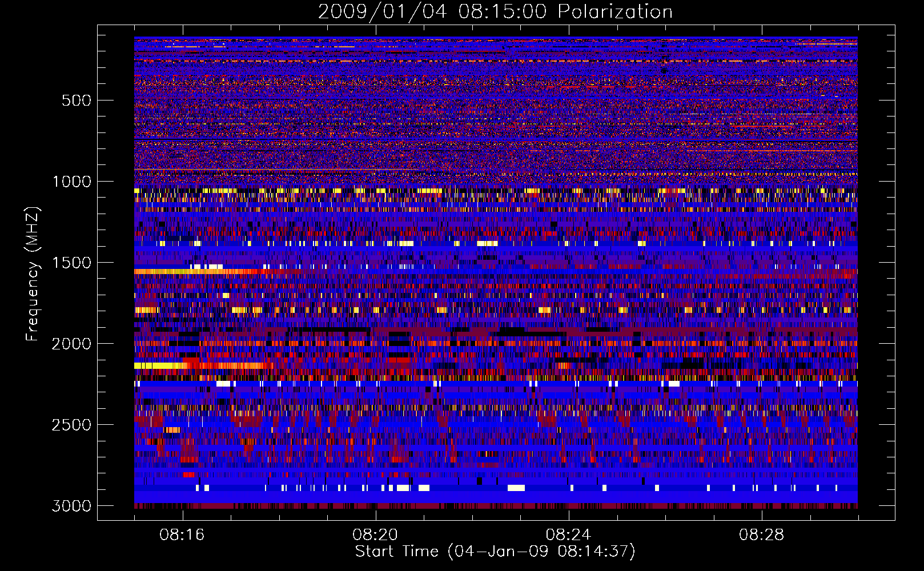Select the 2000 frequency tick label
924x571 pixels.
tap(71, 344)
